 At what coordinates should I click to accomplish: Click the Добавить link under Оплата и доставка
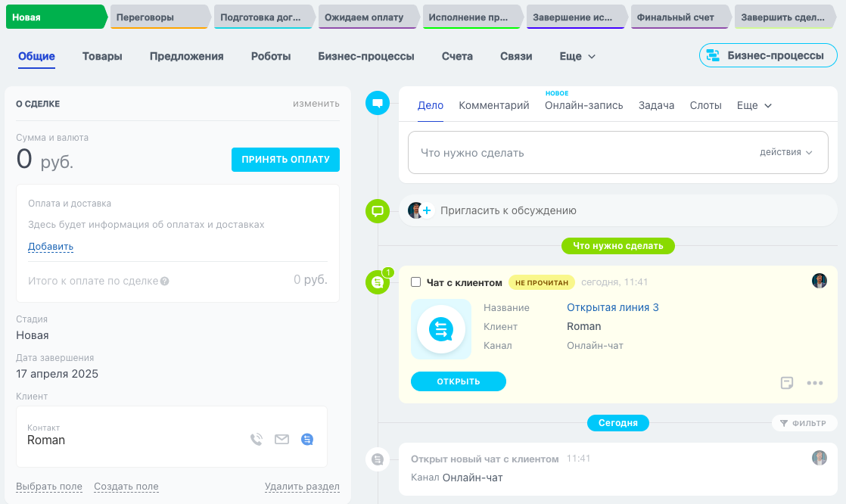[51, 247]
